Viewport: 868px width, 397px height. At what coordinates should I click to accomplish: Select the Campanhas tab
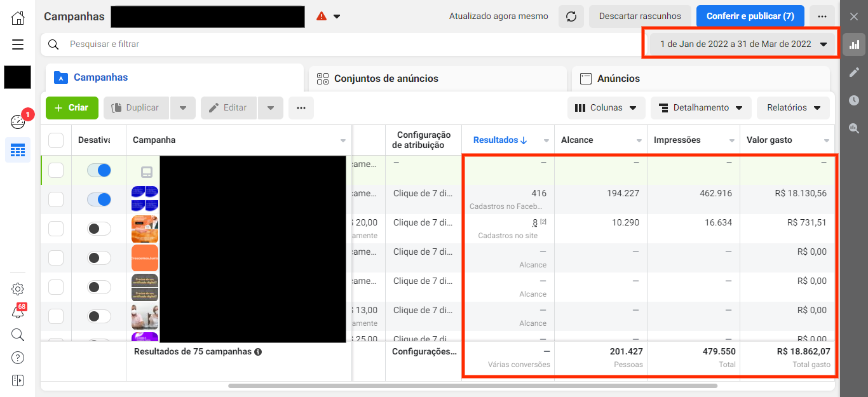click(x=175, y=77)
